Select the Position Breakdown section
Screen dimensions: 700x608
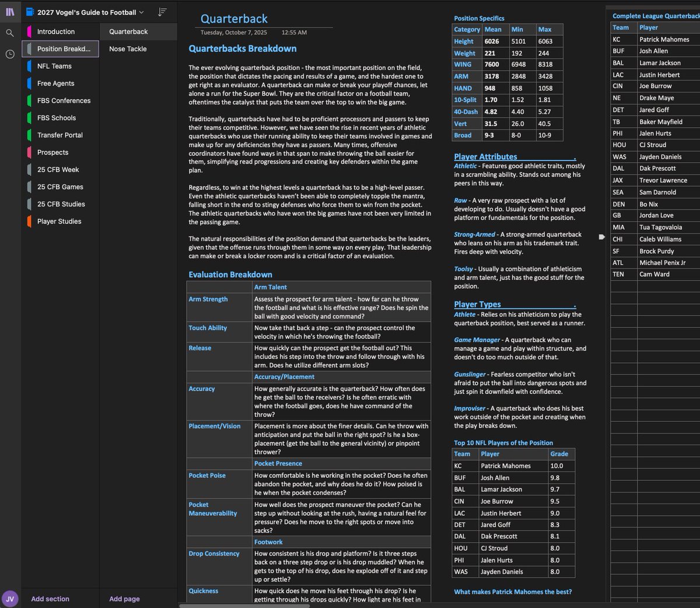(60, 49)
